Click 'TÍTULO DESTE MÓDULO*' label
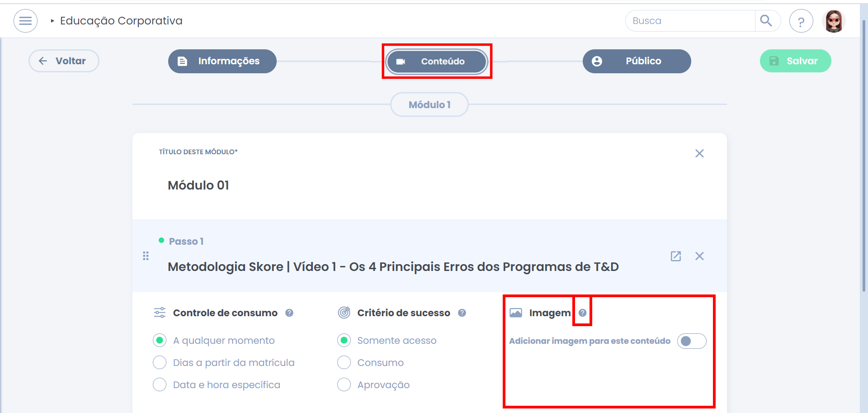868x413 pixels. [198, 152]
